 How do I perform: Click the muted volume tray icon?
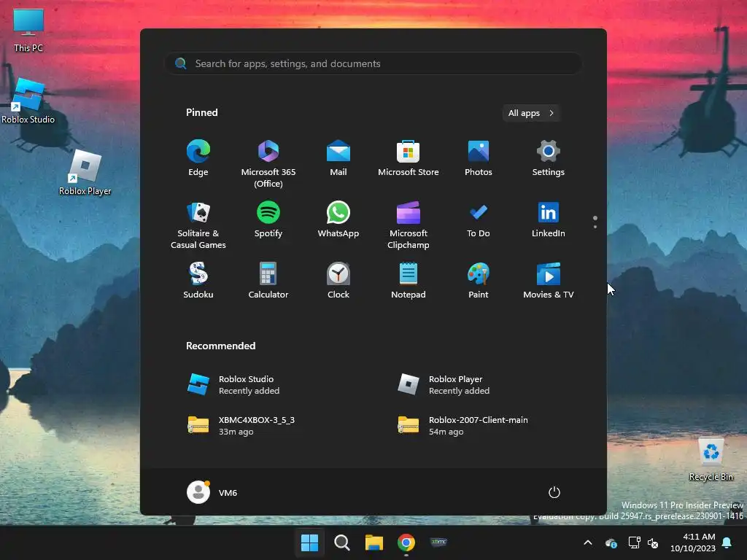coord(653,542)
